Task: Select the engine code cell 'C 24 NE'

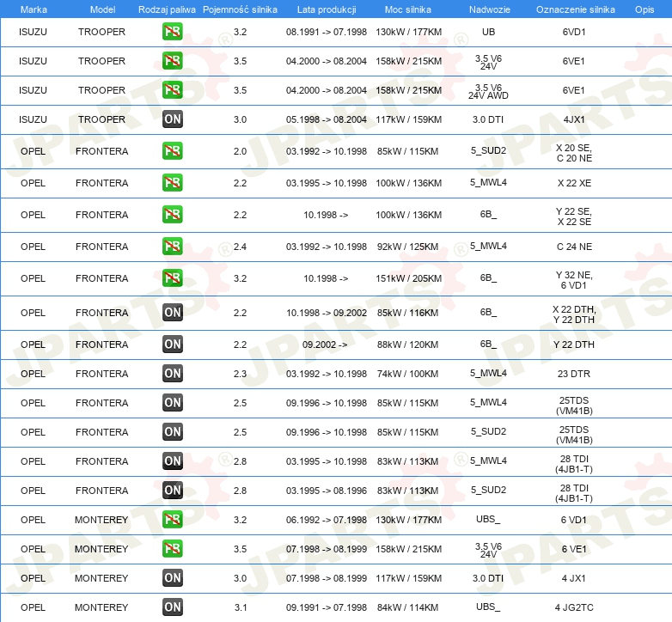Action: click(574, 247)
